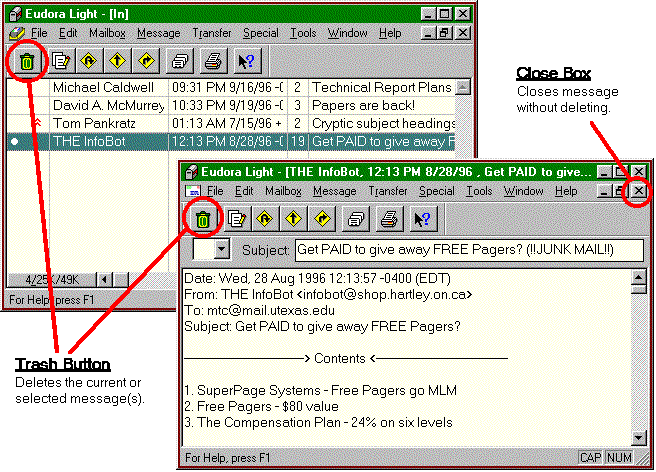Screen dimensions: 656x472
Task: Click the Eudora mailbox icon in the message title bar
Action: [x=192, y=172]
